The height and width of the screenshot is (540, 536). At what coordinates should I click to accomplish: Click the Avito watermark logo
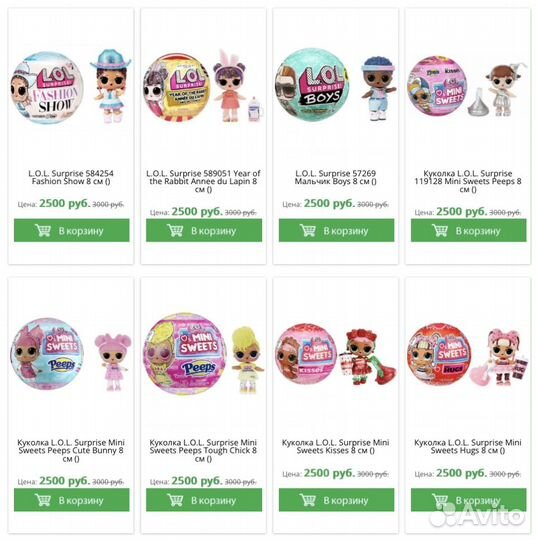tap(478, 515)
